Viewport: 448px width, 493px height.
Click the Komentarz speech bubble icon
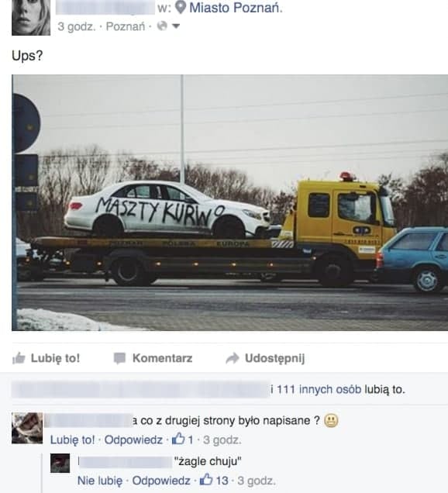tap(119, 358)
